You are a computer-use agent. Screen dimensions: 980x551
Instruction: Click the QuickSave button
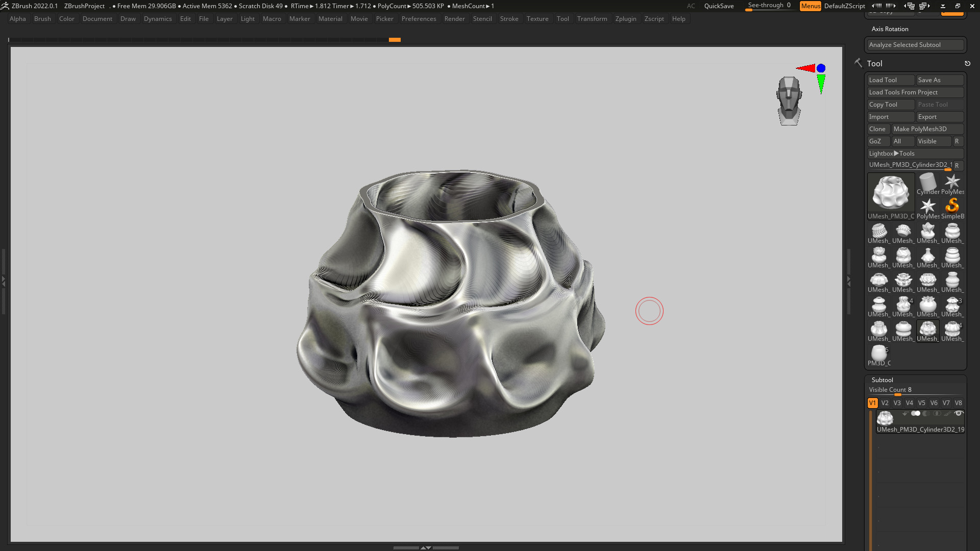(719, 6)
